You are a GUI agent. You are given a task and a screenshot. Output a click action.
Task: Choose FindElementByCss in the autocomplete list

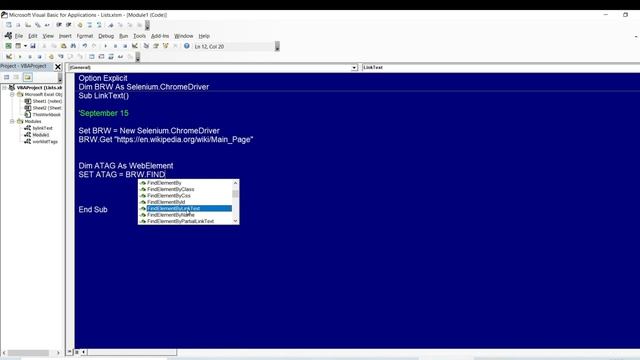pyautogui.click(x=185, y=196)
